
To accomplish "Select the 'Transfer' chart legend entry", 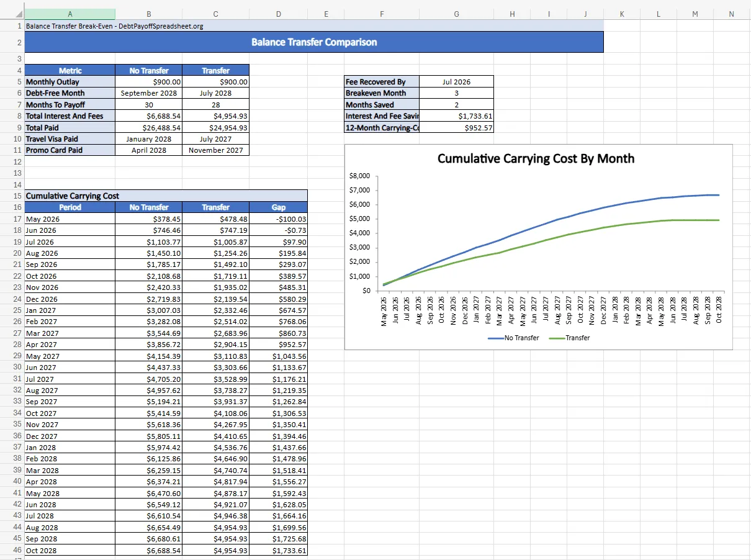I will click(569, 338).
